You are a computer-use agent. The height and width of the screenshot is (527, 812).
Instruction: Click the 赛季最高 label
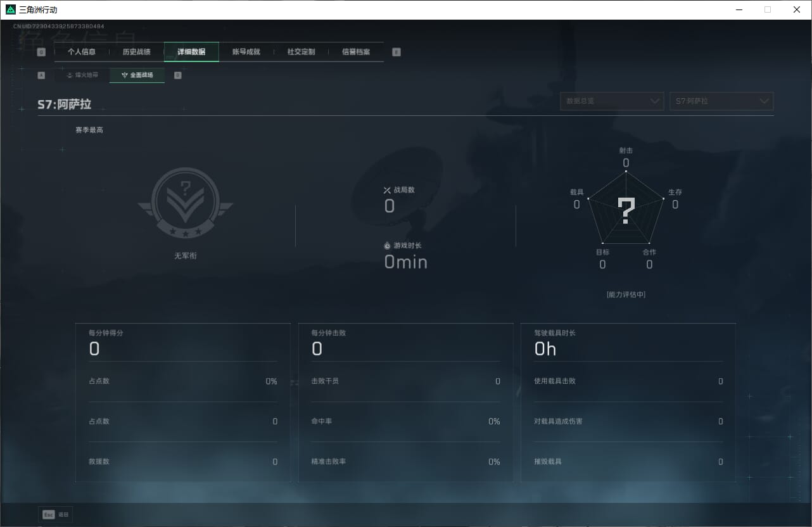(89, 130)
